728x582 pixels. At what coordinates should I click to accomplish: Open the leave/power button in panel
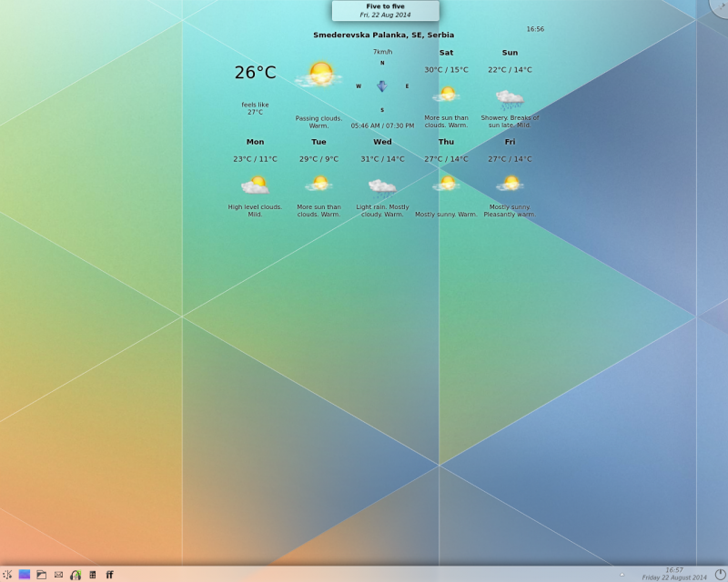coord(721,575)
